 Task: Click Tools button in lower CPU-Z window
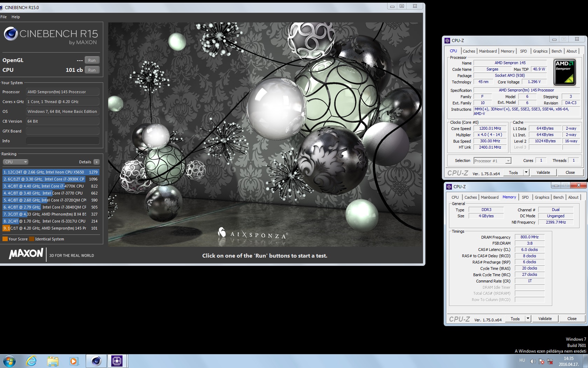coord(515,319)
